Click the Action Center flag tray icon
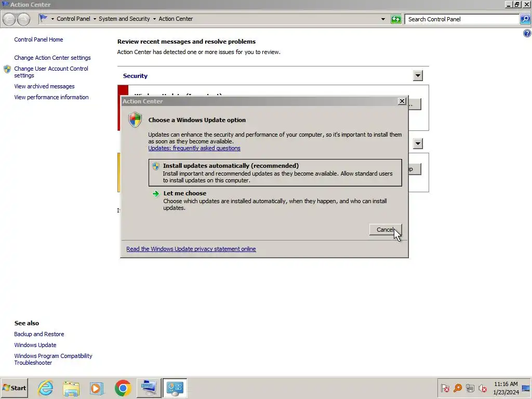Viewport: 532px width, 399px height. coord(445,388)
